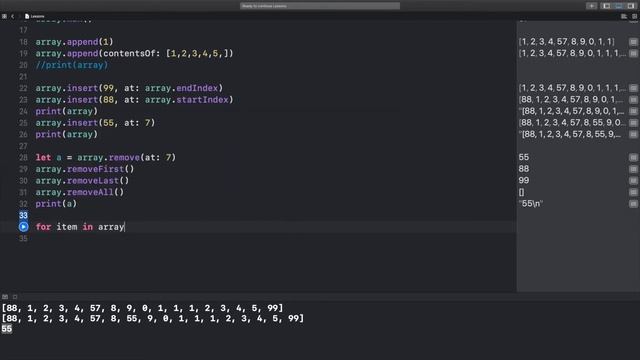Add editor split pane
Image resolution: width=640 pixels, height=360 pixels.
pyautogui.click(x=634, y=16)
